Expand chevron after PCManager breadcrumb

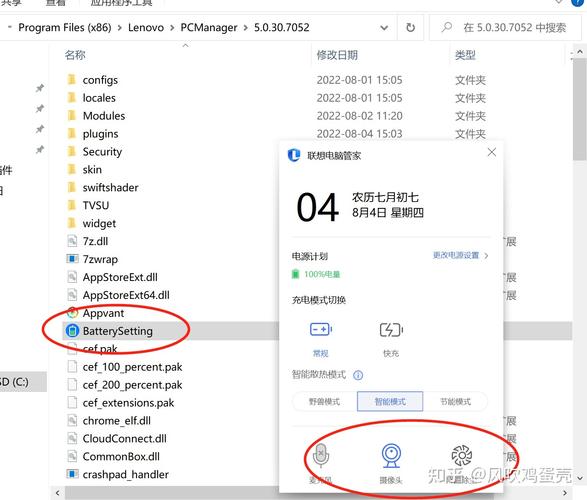pyautogui.click(x=246, y=28)
